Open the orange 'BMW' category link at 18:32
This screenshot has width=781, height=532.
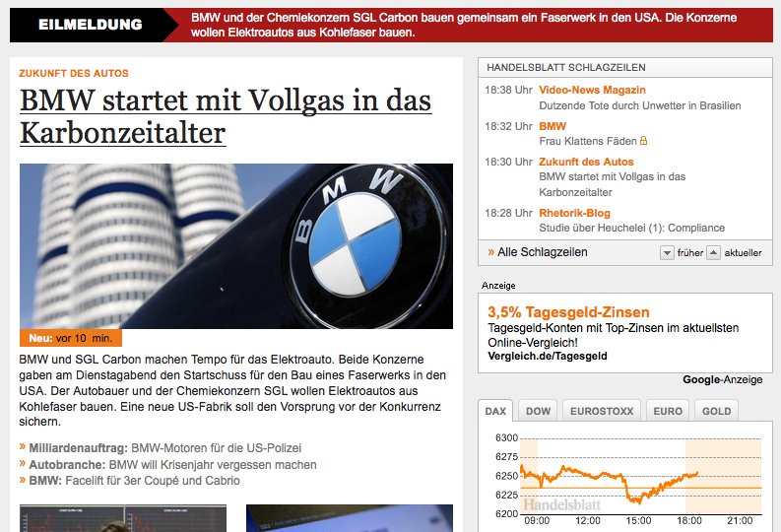pyautogui.click(x=553, y=126)
